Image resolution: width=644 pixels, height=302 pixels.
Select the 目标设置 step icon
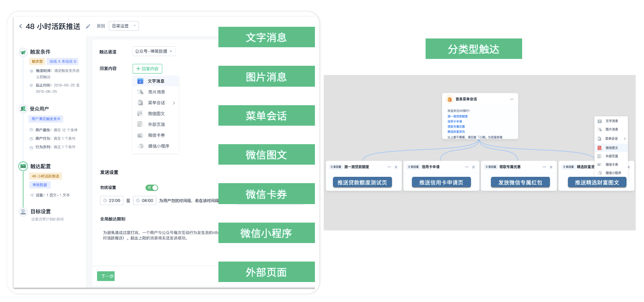[x=23, y=212]
